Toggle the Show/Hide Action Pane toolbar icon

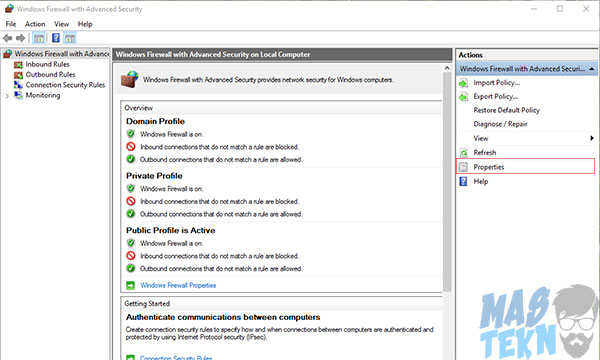point(70,38)
